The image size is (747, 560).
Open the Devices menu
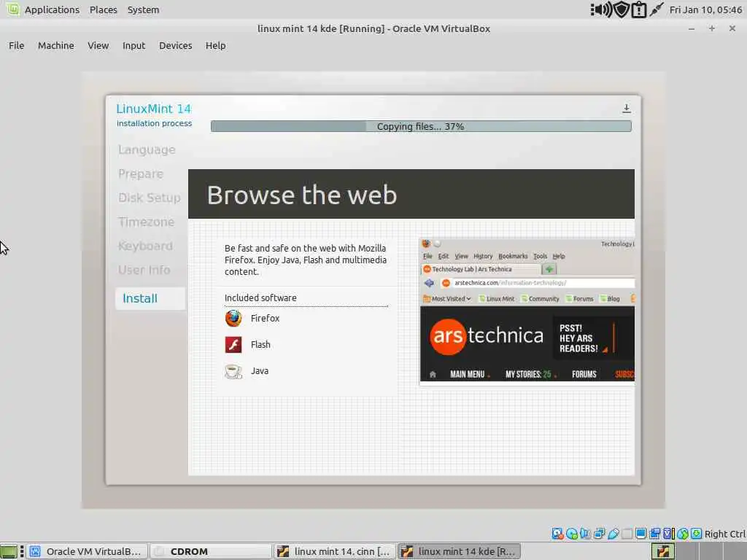tap(175, 45)
